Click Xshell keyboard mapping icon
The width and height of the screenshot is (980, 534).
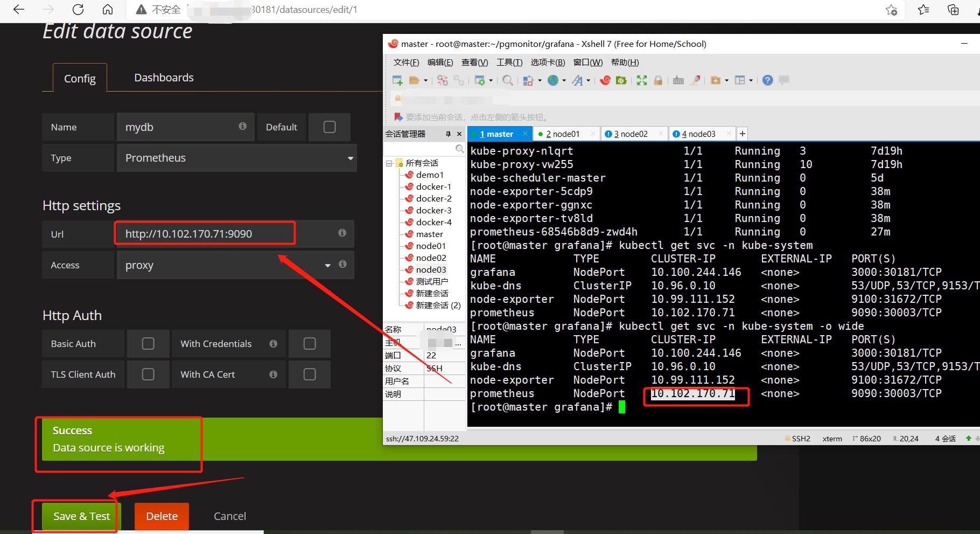click(678, 80)
